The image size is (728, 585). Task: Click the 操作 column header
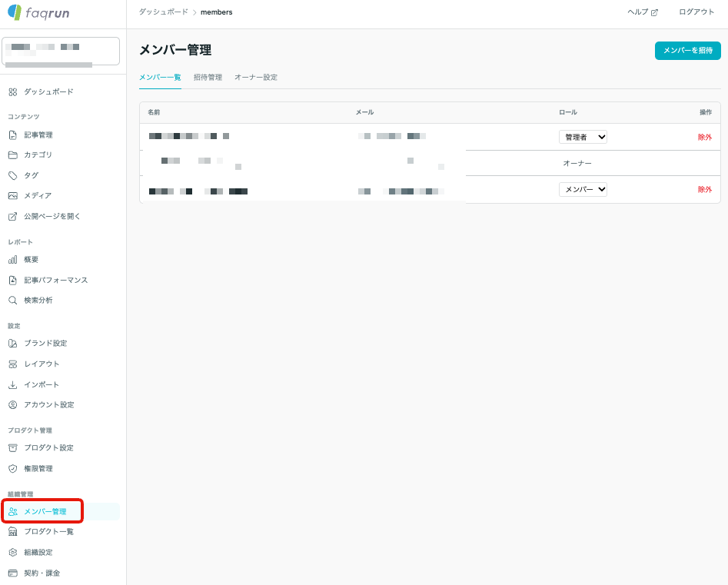(x=706, y=112)
